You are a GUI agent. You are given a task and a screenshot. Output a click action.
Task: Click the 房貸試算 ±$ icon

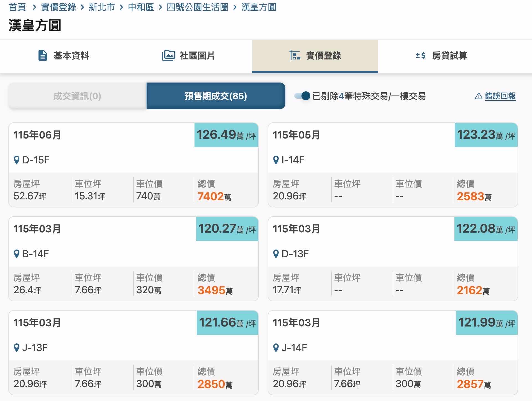click(x=420, y=55)
